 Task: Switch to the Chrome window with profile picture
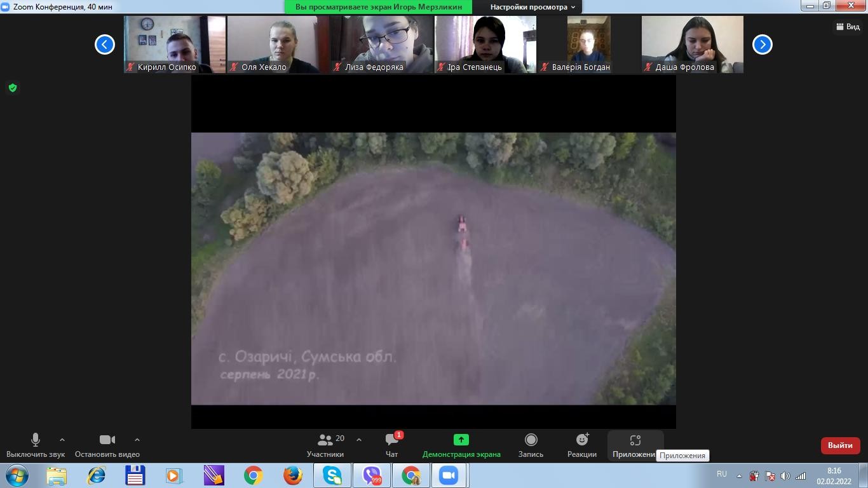click(410, 475)
